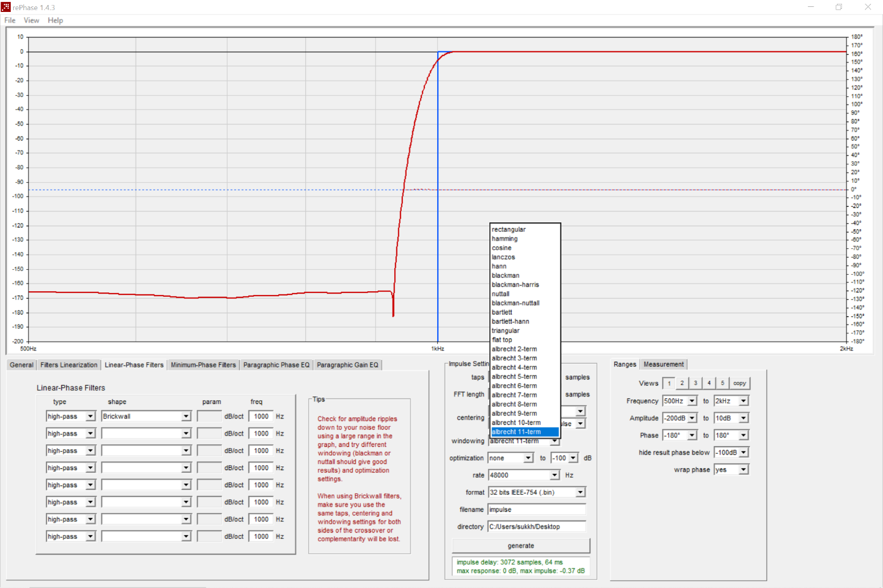Screen dimensions: 883x588
Task: Open the Measurement tab
Action: coord(664,364)
